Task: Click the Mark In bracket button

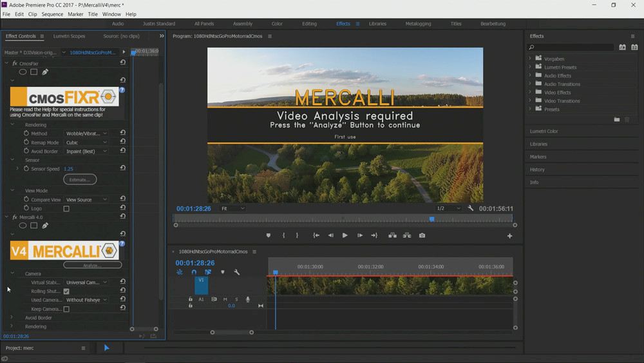Action: [x=283, y=235]
